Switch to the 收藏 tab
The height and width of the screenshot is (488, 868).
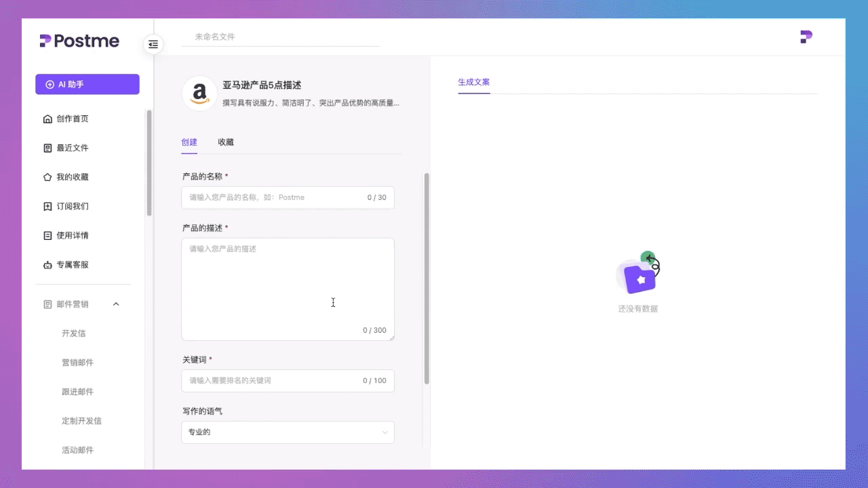click(226, 142)
